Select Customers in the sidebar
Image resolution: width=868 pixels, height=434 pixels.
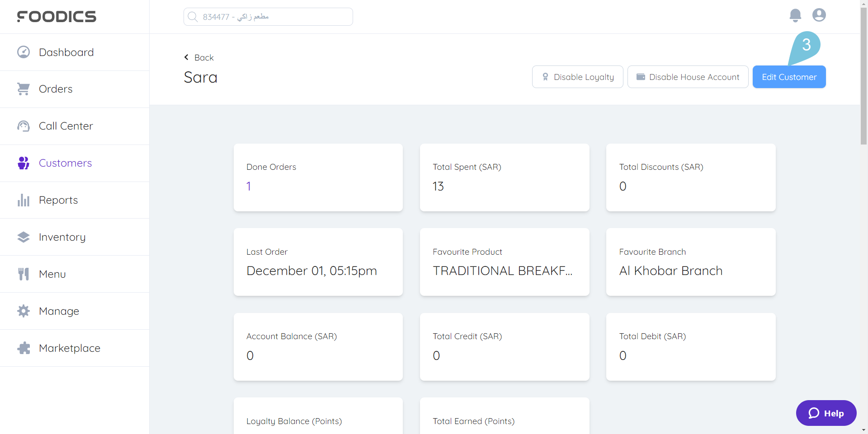tap(65, 163)
